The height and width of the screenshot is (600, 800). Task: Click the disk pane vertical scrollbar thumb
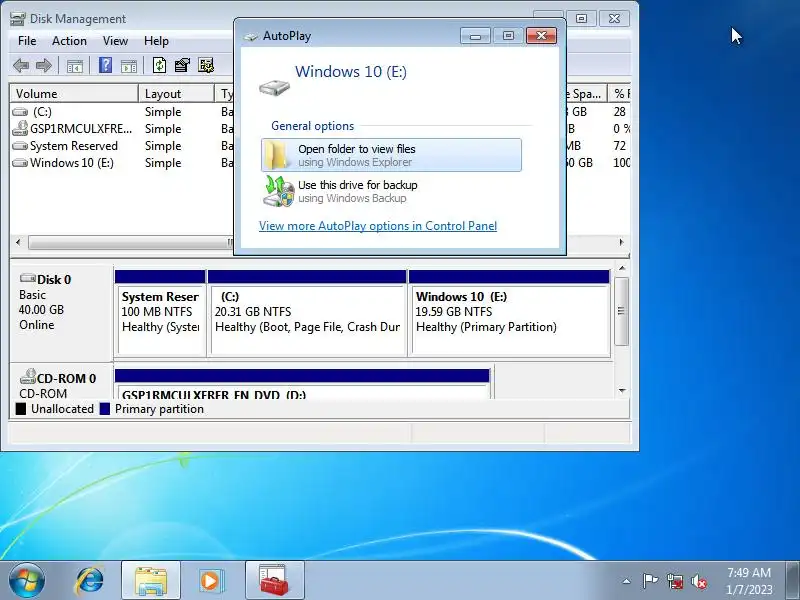(x=621, y=311)
